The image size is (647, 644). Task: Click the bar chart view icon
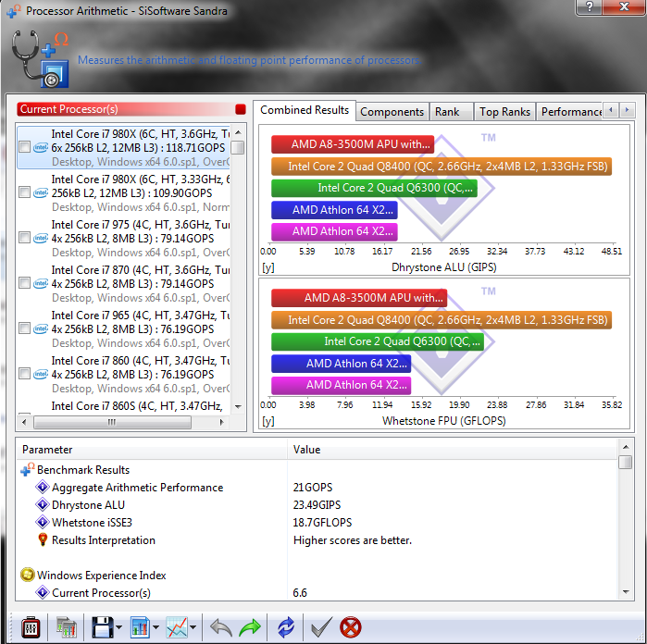(141, 627)
